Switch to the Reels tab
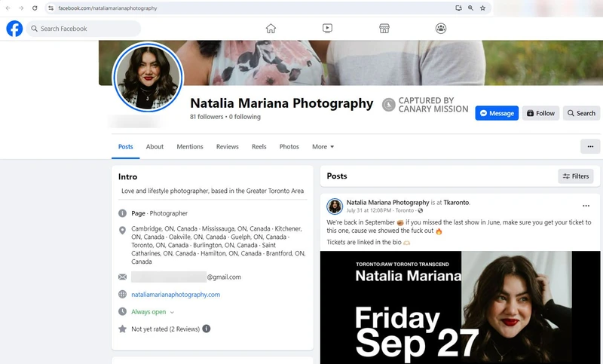This screenshot has height=364, width=603. tap(259, 146)
